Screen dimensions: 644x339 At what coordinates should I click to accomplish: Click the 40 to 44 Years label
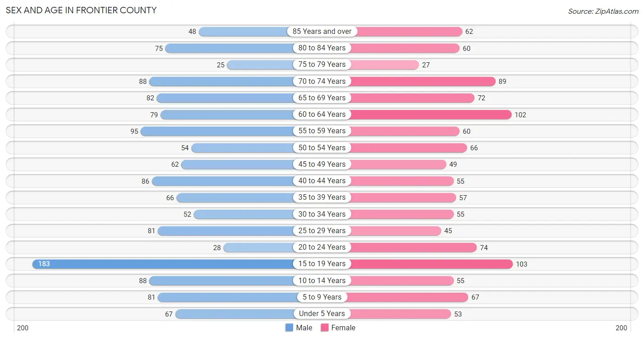pos(322,181)
